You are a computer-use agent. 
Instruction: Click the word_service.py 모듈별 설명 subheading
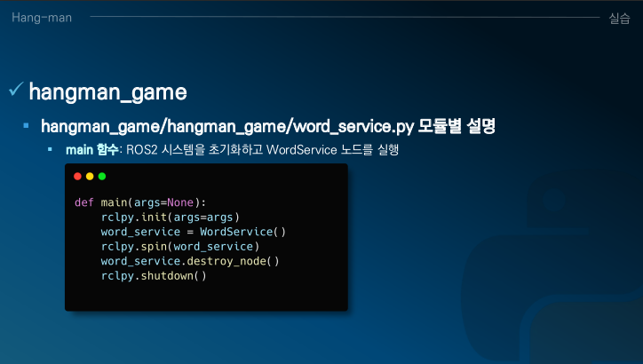pos(268,126)
